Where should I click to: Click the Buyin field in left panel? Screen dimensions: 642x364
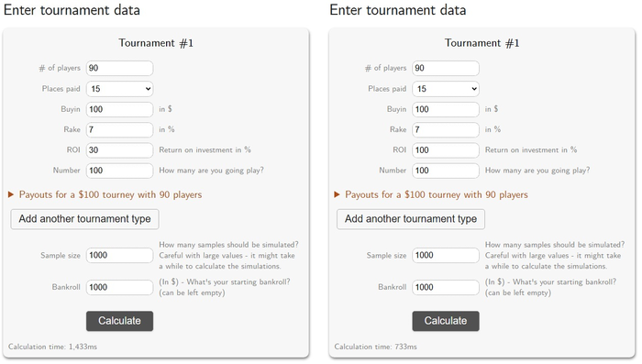pyautogui.click(x=119, y=109)
